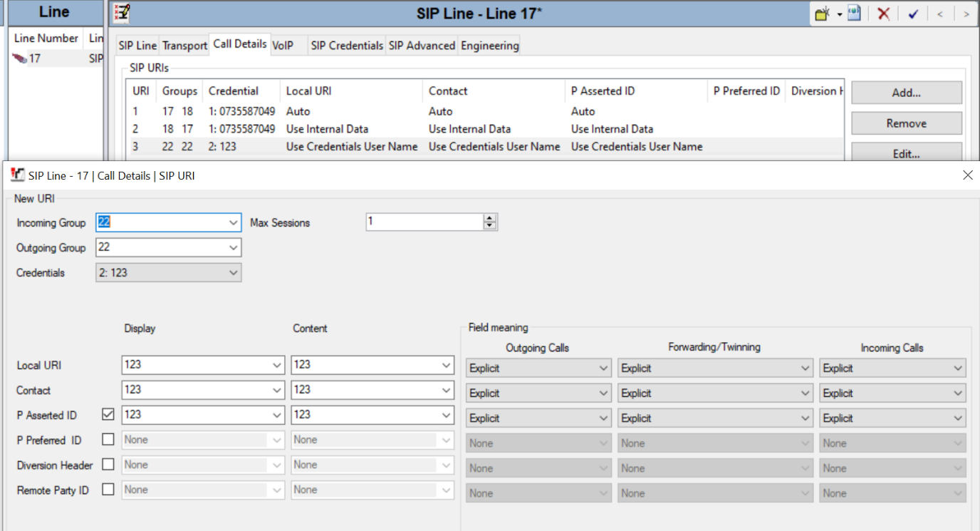The width and height of the screenshot is (980, 531).
Task: Click the Remove button
Action: [907, 123]
